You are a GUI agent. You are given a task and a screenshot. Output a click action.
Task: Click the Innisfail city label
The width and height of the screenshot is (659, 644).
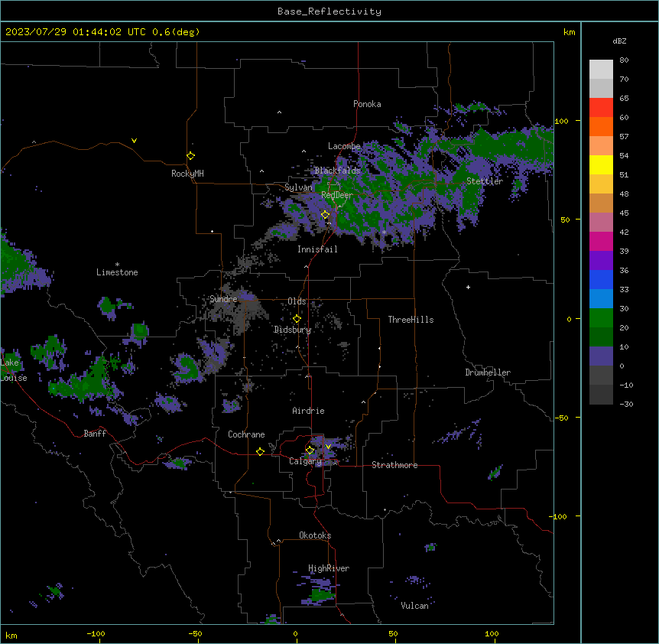point(317,249)
